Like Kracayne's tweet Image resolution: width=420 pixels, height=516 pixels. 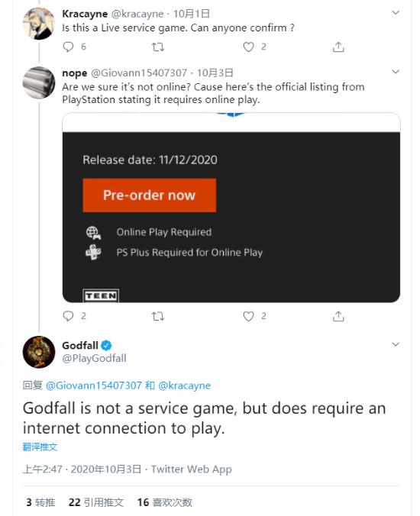pos(248,47)
